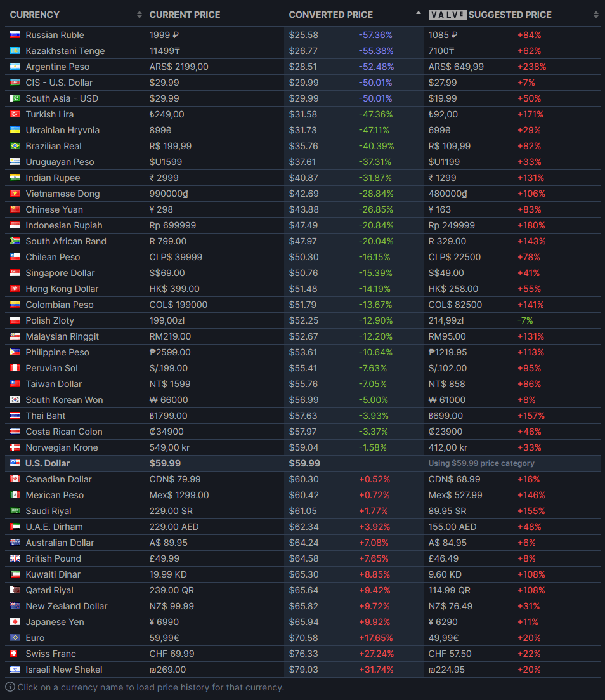Click the United States flag icon
605x700 pixels.
pyautogui.click(x=15, y=463)
